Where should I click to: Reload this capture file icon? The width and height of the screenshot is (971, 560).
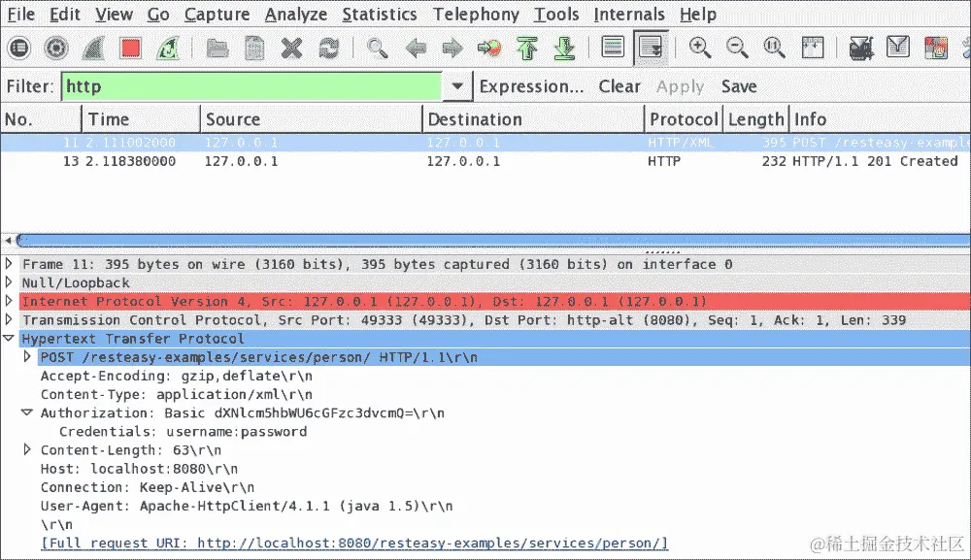(x=329, y=48)
